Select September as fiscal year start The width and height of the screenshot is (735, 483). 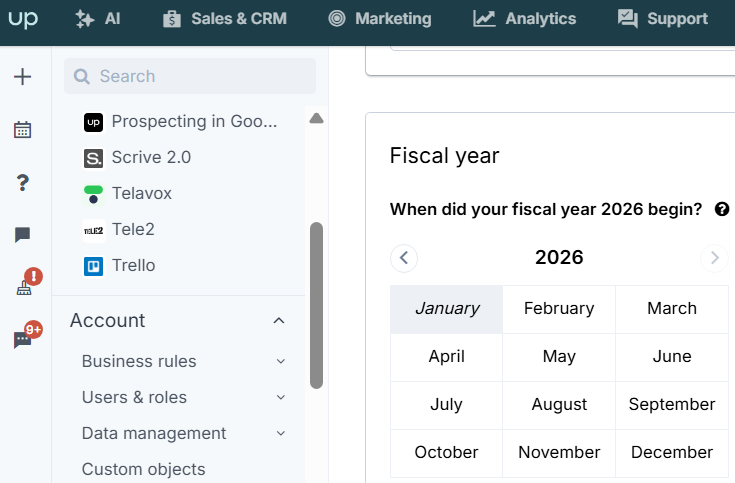point(672,405)
